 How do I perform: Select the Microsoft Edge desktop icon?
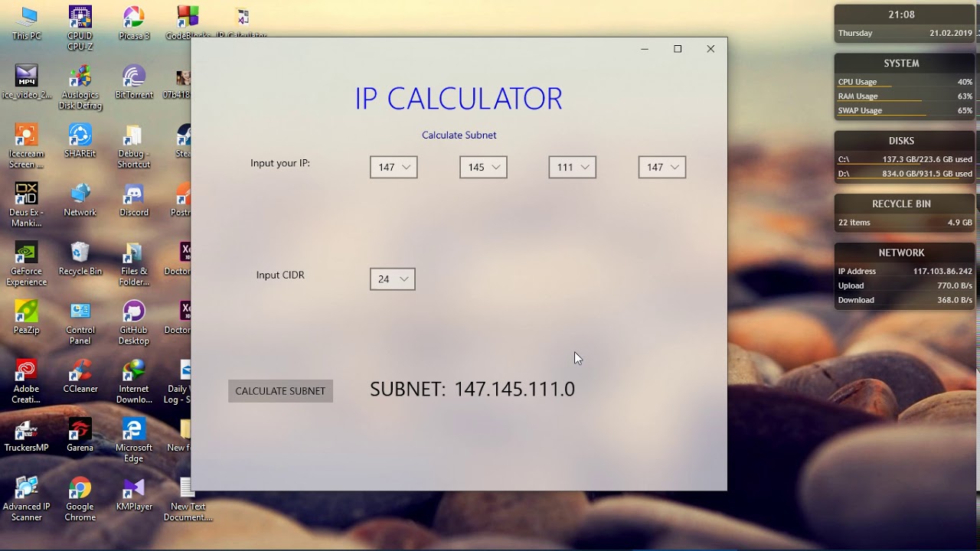click(x=134, y=441)
